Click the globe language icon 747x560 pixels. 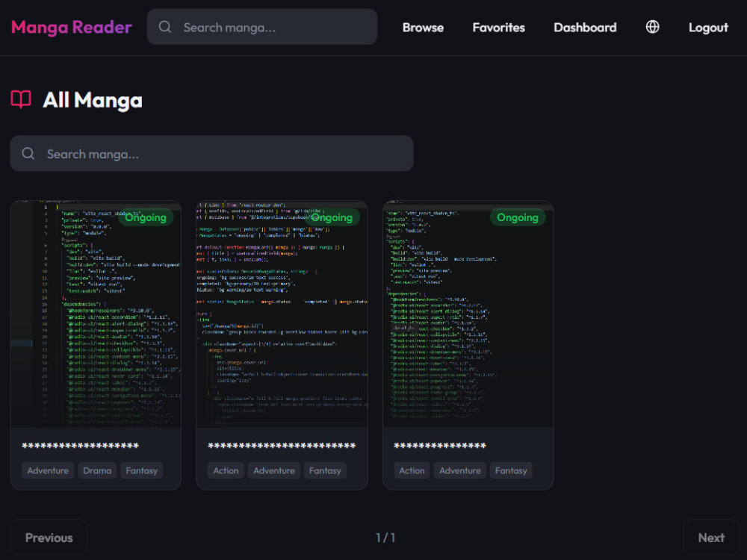click(652, 27)
